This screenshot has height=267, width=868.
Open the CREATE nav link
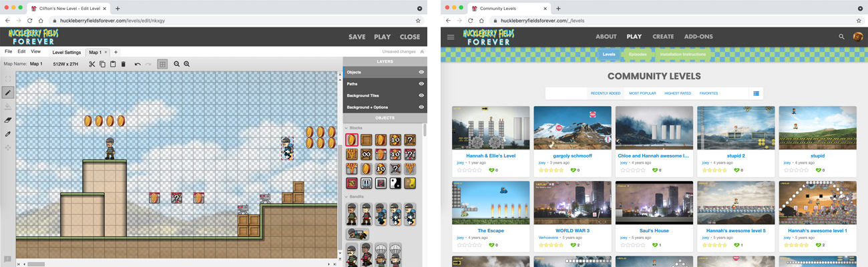[663, 37]
